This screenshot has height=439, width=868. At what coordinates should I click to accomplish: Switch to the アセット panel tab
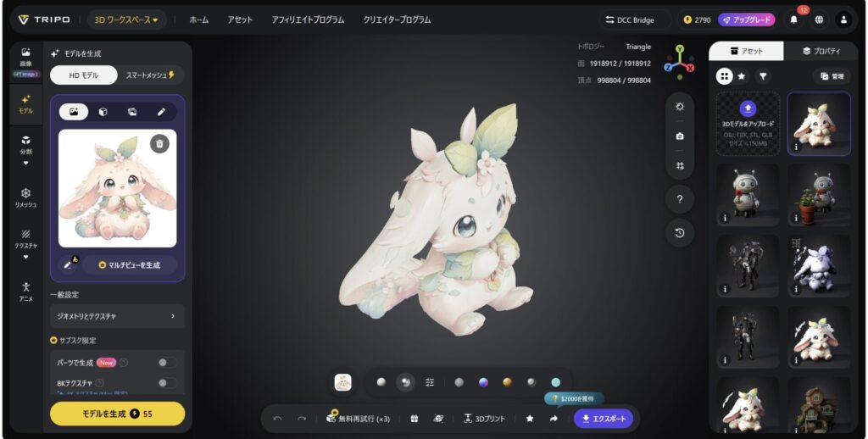pos(746,51)
